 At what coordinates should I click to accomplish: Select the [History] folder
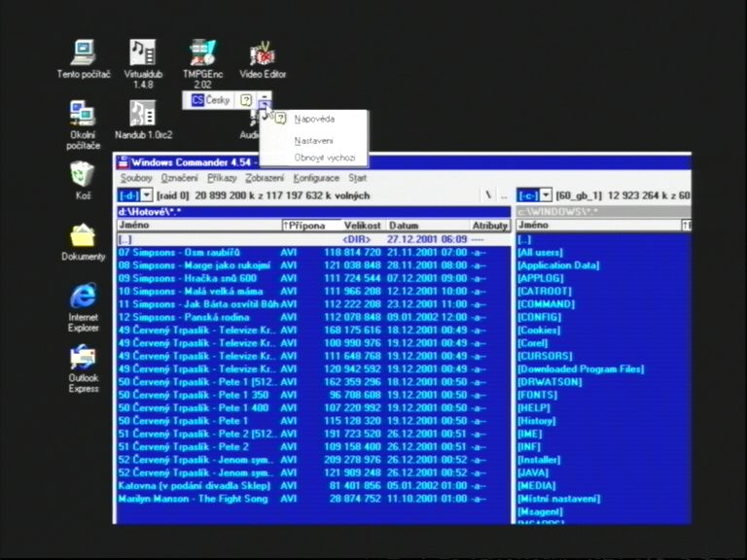coord(537,421)
